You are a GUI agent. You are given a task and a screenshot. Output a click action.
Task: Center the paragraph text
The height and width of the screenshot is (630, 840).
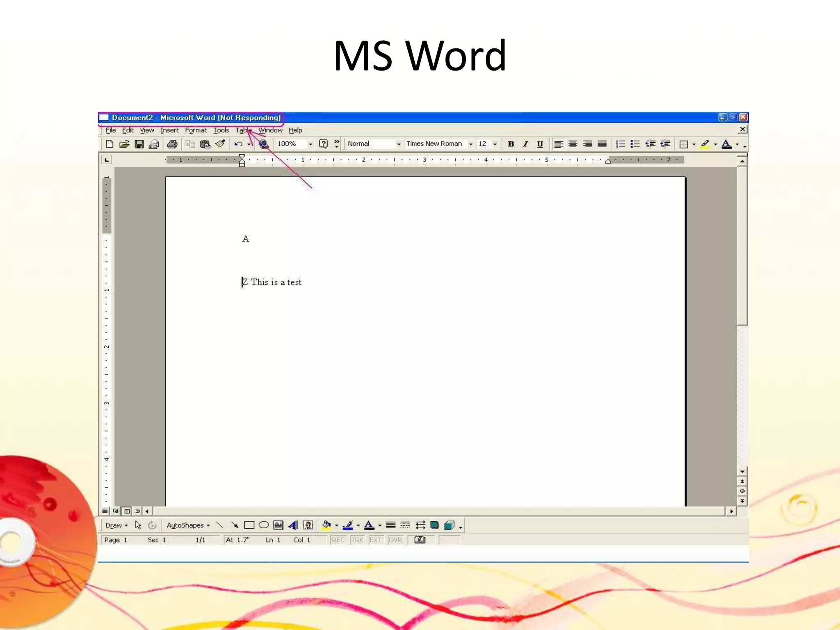(573, 144)
